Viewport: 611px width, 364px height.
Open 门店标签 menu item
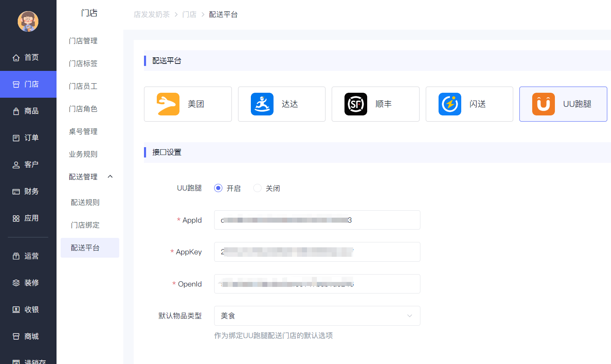tap(83, 63)
